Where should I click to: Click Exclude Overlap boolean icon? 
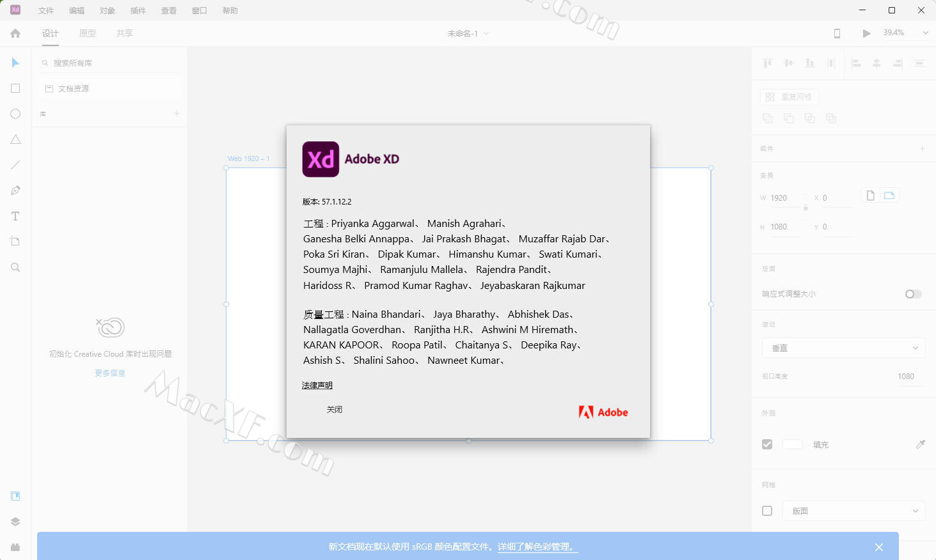(831, 118)
